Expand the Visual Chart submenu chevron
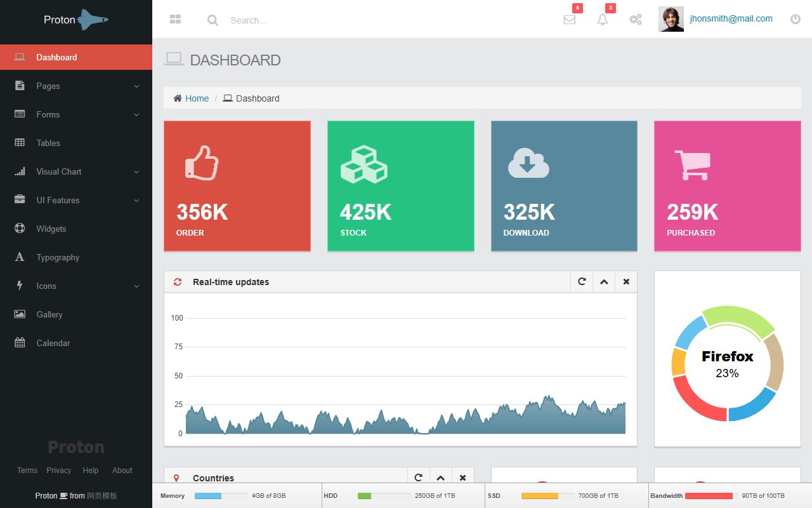 (136, 171)
